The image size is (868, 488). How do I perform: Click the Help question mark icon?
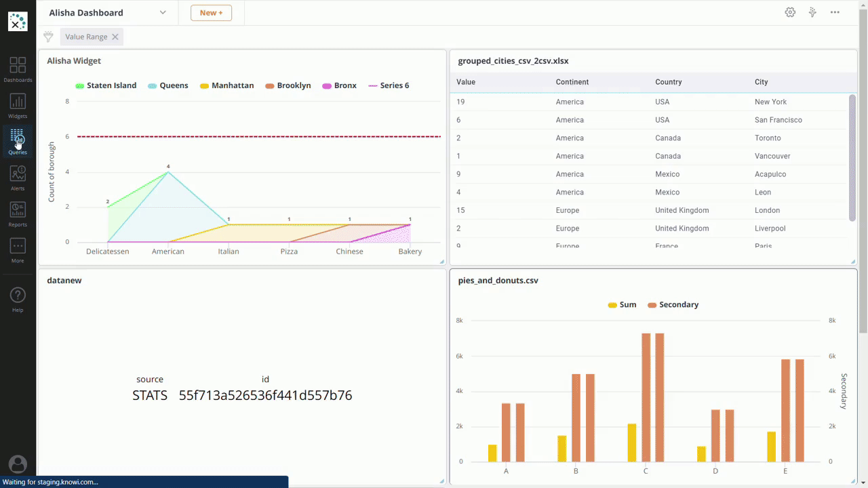click(18, 299)
